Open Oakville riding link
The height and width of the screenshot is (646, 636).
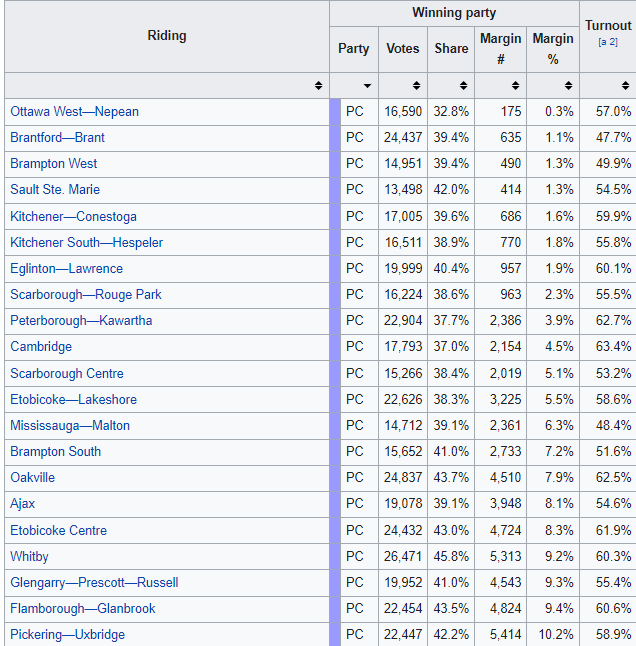[33, 477]
